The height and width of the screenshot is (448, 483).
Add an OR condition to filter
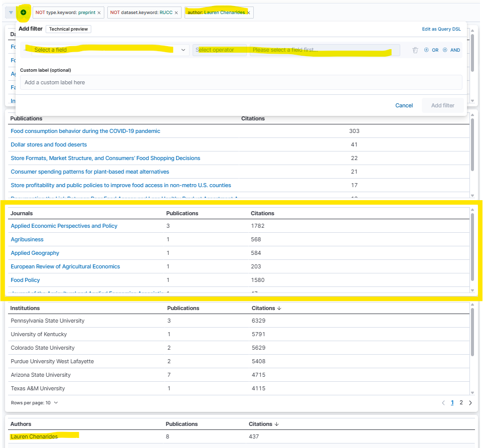coord(431,50)
